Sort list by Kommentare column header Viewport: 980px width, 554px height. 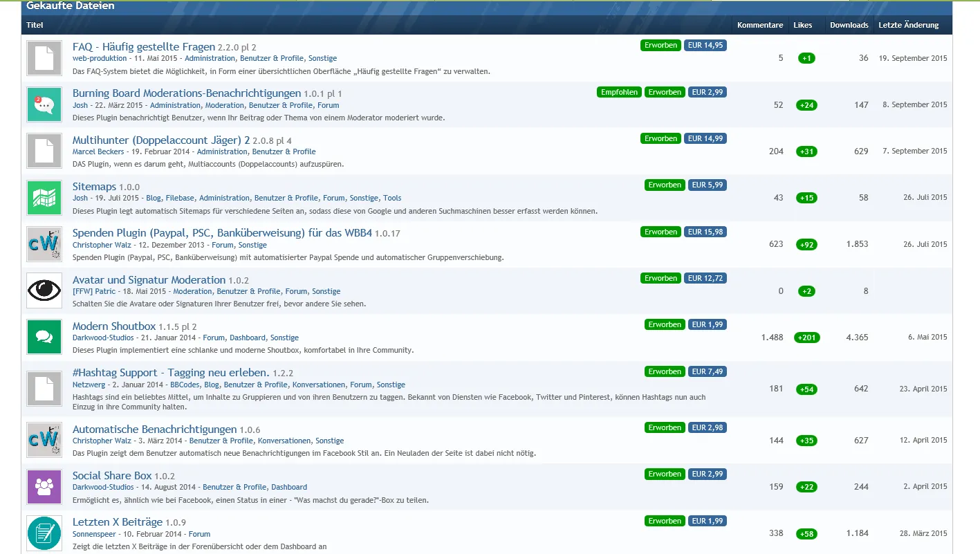[x=760, y=25]
